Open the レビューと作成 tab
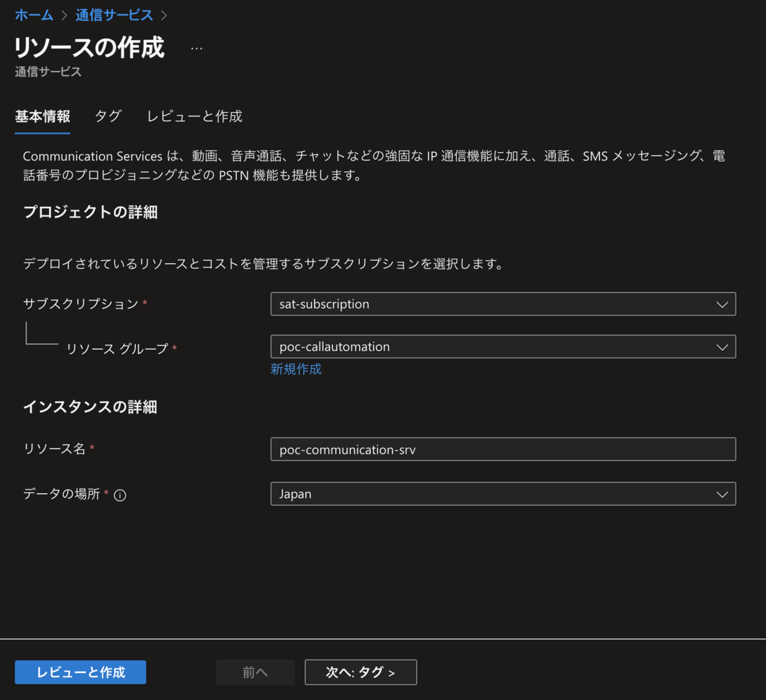The image size is (766, 700). click(195, 116)
